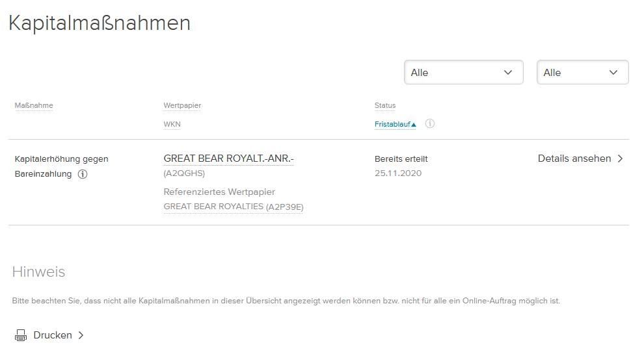This screenshot has width=644, height=356.
Task: Click the Kapitalerhöhung gegen Bareinzahlung entry
Action: pos(61,159)
